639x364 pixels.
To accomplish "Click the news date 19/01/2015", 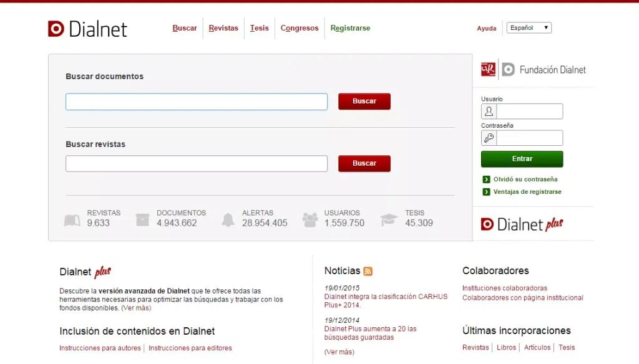I will pyautogui.click(x=342, y=288).
